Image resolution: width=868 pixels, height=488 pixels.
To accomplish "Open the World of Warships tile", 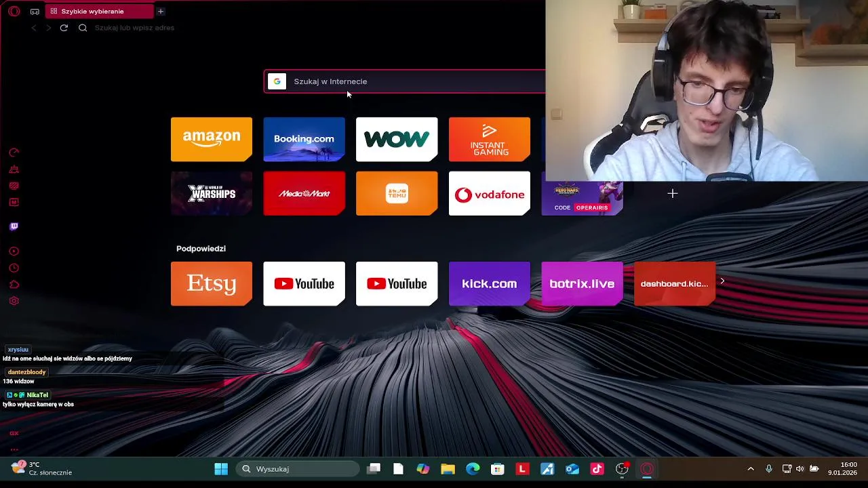I will point(212,193).
